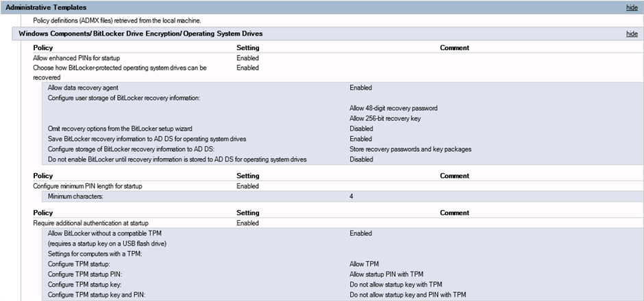Click Setting column header above Configure minimum PIN length
This screenshot has width=644, height=301.
click(x=247, y=176)
